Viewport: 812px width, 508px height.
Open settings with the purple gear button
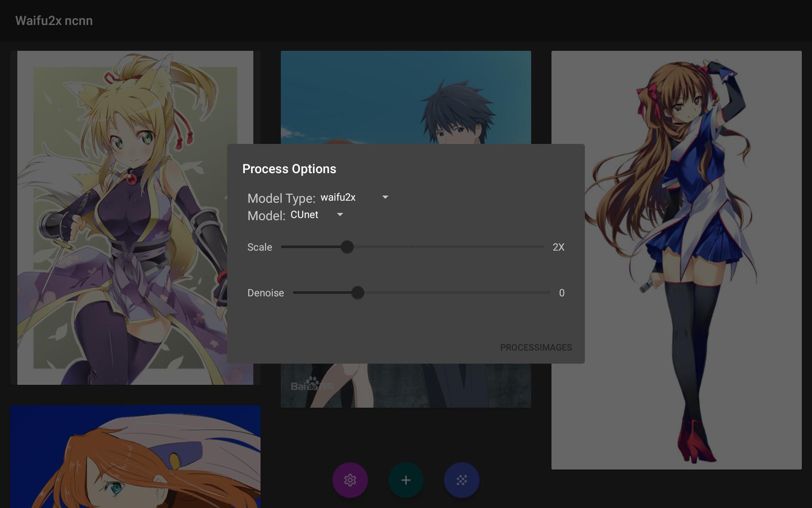350,480
